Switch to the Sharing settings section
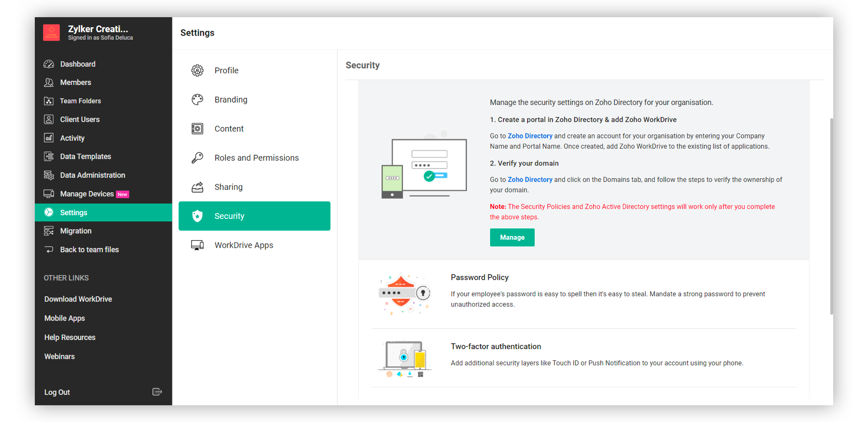The image size is (868, 422). coord(228,187)
